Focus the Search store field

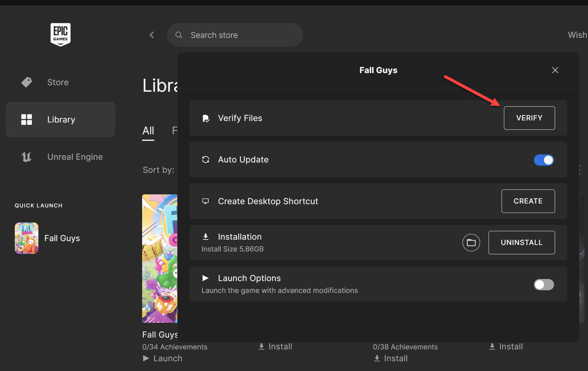(235, 35)
